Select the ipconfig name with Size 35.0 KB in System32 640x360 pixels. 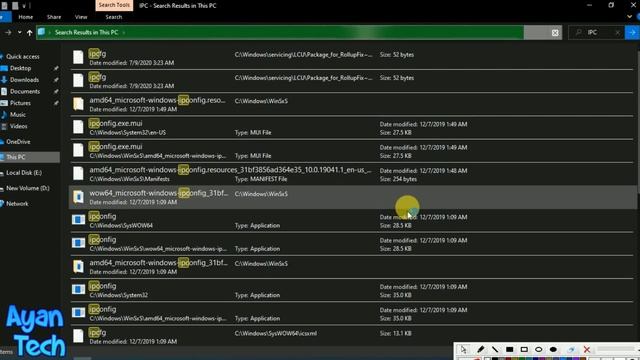(102, 286)
